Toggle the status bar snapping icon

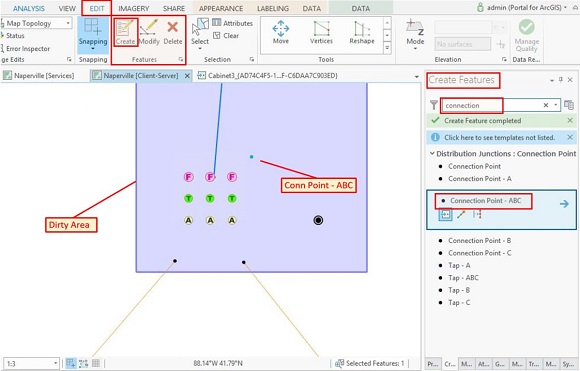coord(71,363)
